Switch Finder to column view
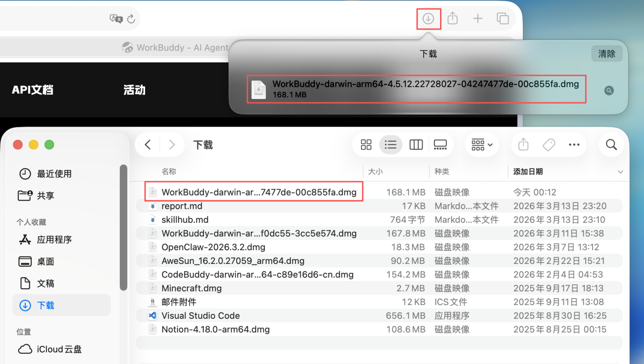The image size is (644, 364). click(x=416, y=144)
